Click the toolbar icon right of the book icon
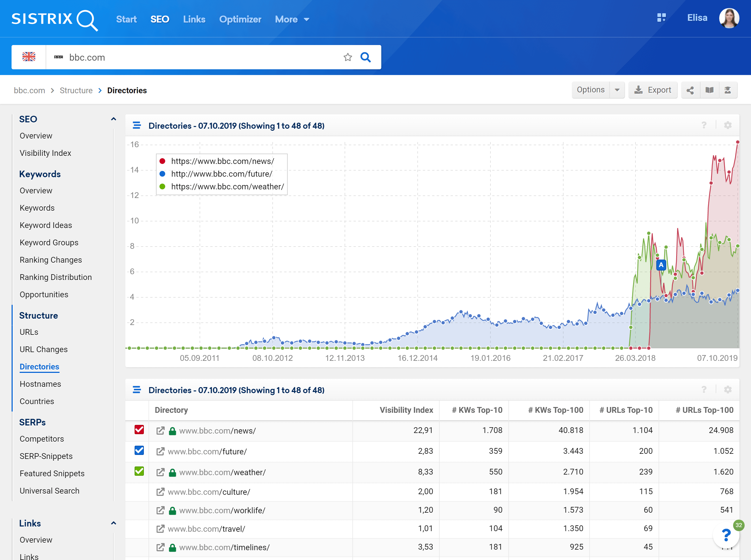751x560 pixels. (728, 90)
